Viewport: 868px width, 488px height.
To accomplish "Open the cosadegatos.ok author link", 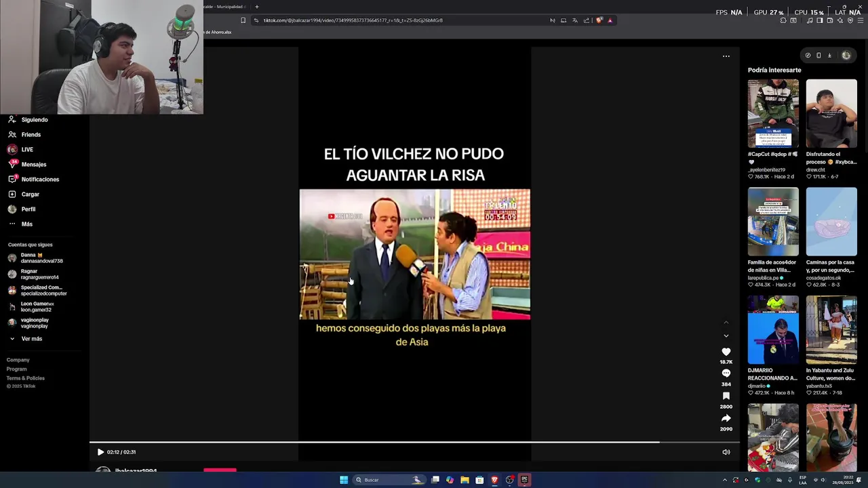I will point(823,278).
